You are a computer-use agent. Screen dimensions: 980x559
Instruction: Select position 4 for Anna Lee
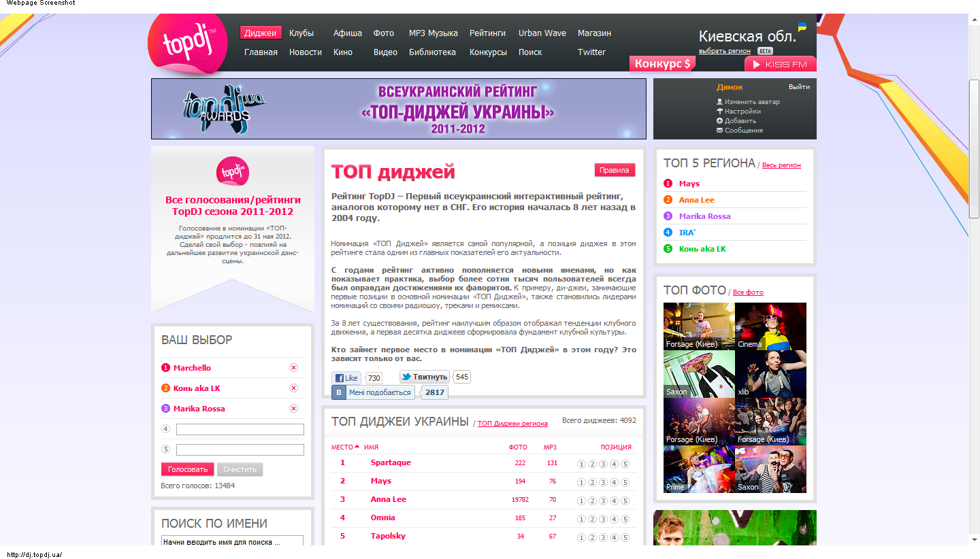pos(614,501)
